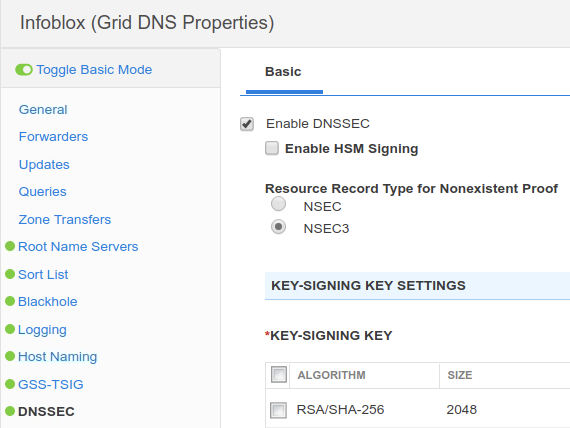The width and height of the screenshot is (570, 428).
Task: Click the green dot next to Sort List
Action: (10, 274)
